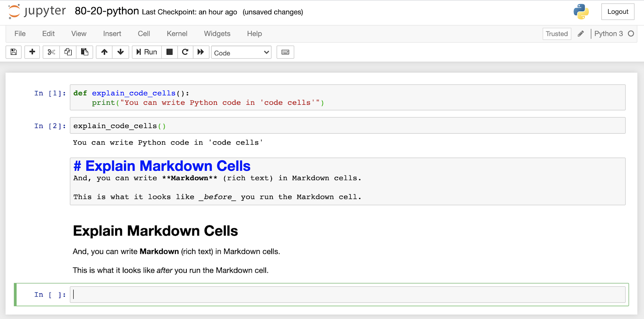Rename notebook by clicking 80-20-python title
The image size is (644, 319).
click(x=107, y=11)
